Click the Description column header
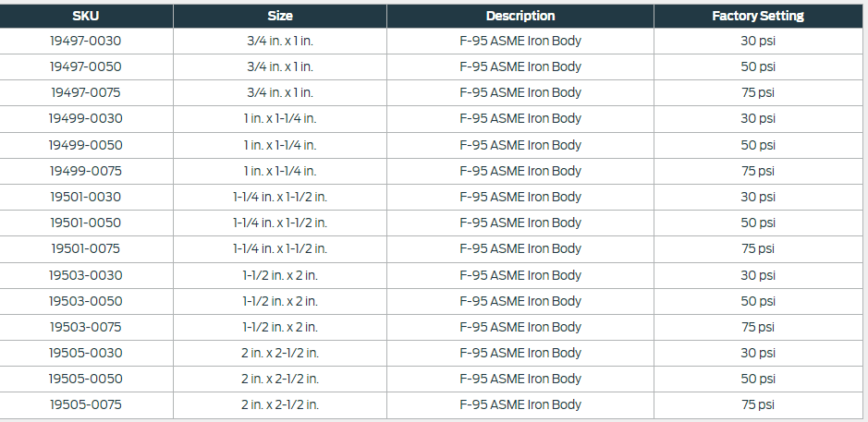This screenshot has height=422, width=868. click(520, 16)
